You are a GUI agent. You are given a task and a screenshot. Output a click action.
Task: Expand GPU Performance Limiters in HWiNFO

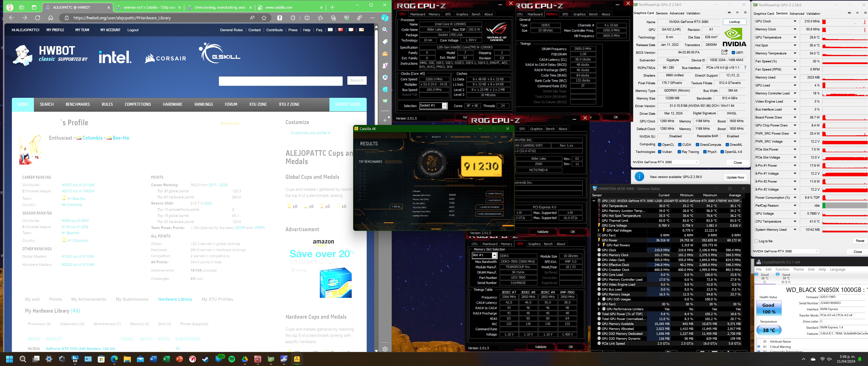pos(599,309)
